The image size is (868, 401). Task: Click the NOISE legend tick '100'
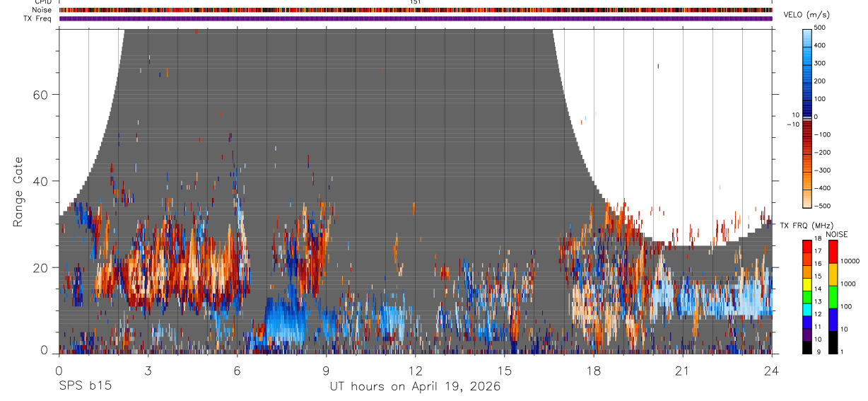coord(845,306)
